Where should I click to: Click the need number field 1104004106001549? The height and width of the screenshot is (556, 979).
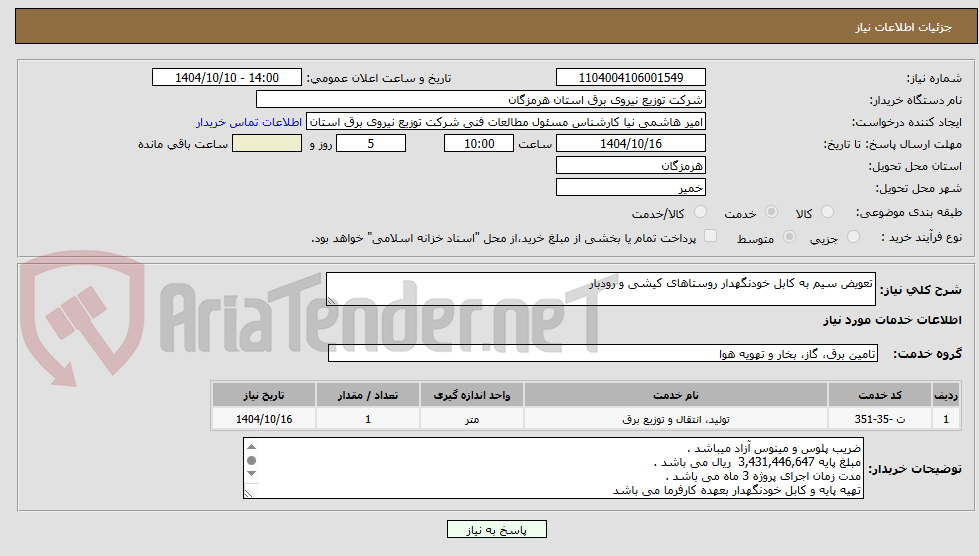(631, 77)
